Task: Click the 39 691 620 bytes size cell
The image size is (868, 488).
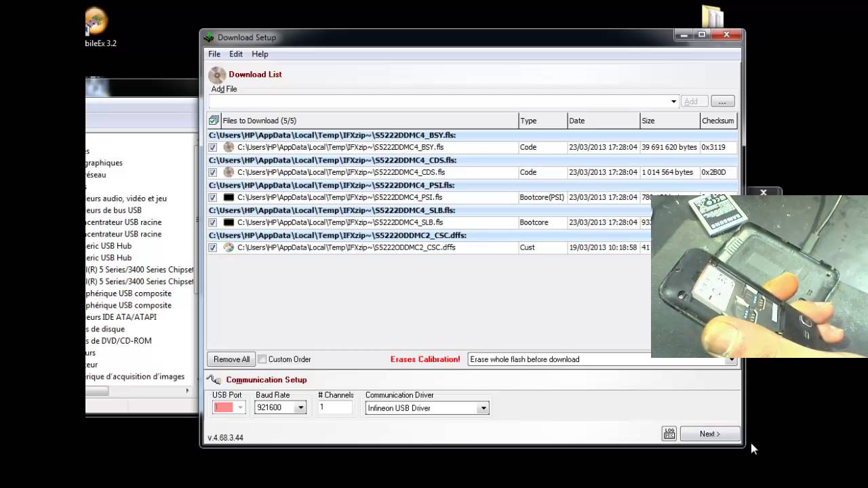Action: click(669, 147)
